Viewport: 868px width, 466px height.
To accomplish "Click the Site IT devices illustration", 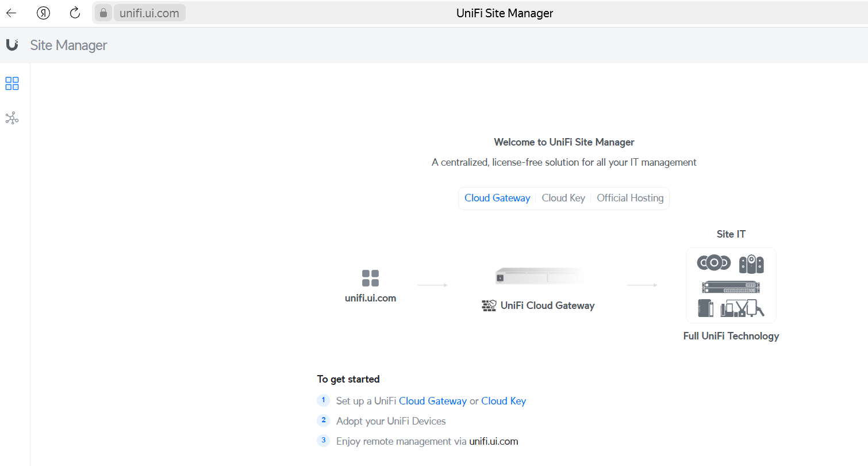I will coord(731,285).
